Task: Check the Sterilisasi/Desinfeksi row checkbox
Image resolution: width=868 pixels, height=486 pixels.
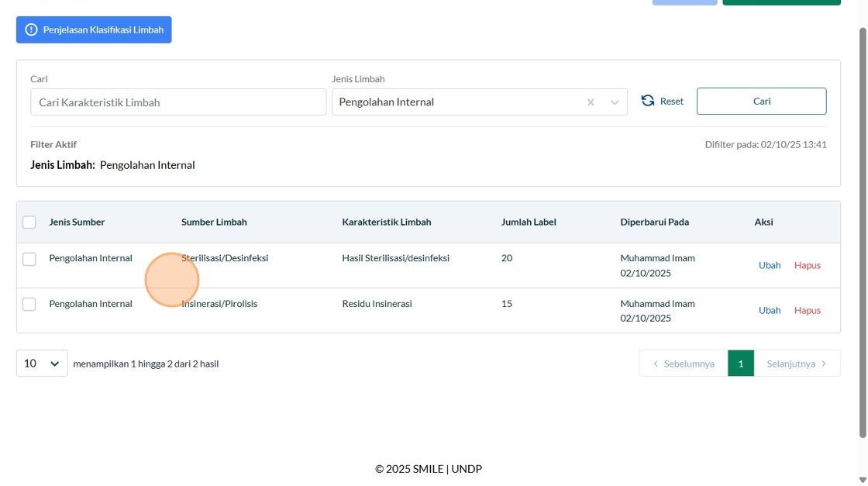Action: click(x=29, y=259)
